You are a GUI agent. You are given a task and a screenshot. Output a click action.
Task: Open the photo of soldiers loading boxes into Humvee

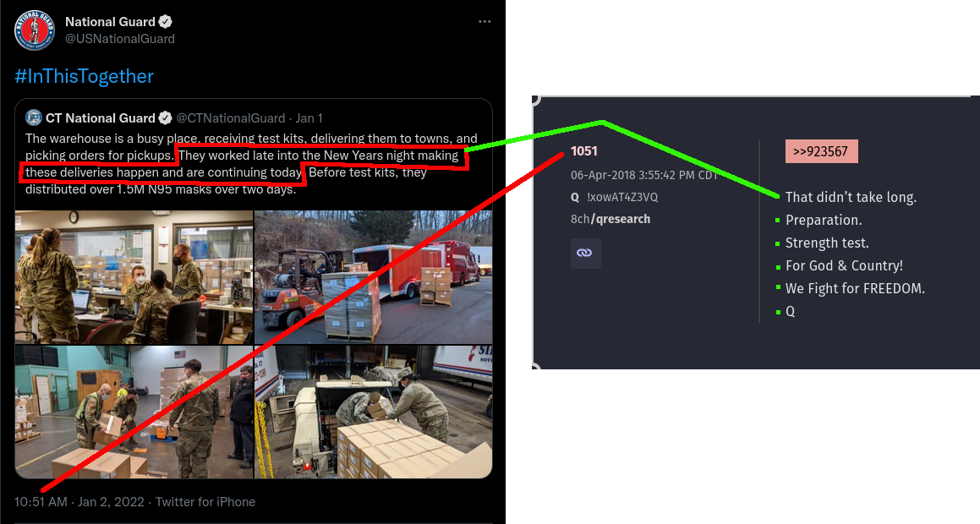[373, 412]
